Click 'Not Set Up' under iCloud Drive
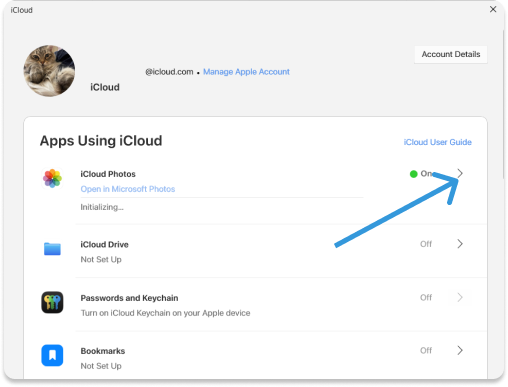Image resolution: width=508 pixels, height=387 pixels. pos(101,259)
